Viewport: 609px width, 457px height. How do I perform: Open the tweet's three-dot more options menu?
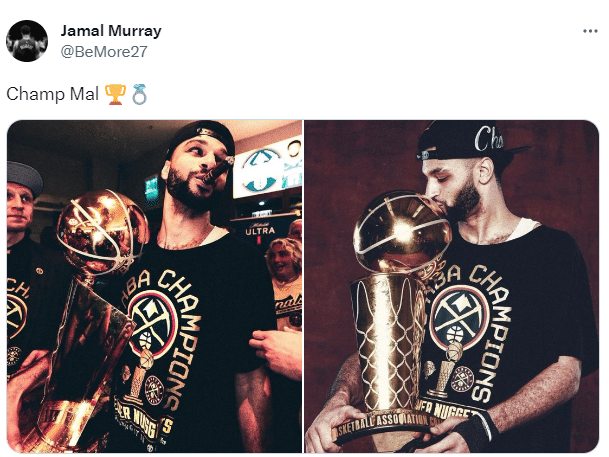[590, 31]
